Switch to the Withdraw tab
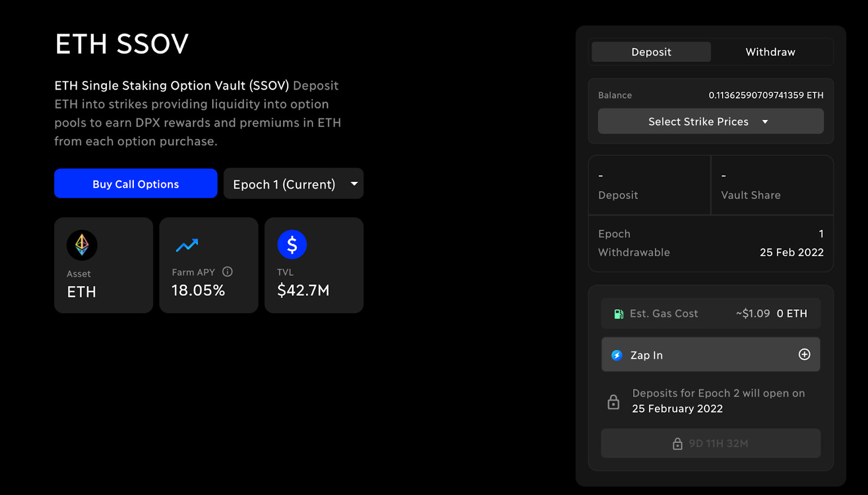Image resolution: width=868 pixels, height=495 pixels. 770,52
